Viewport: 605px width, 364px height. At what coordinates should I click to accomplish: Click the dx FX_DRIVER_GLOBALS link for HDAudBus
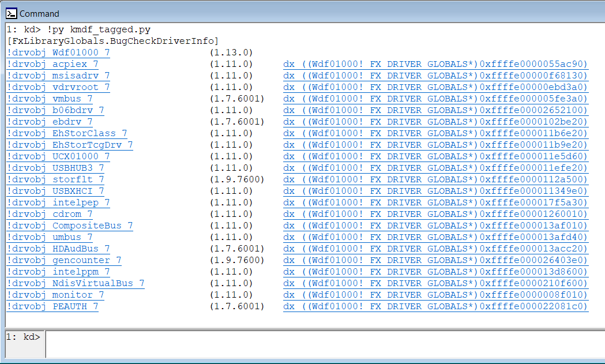[x=435, y=248]
